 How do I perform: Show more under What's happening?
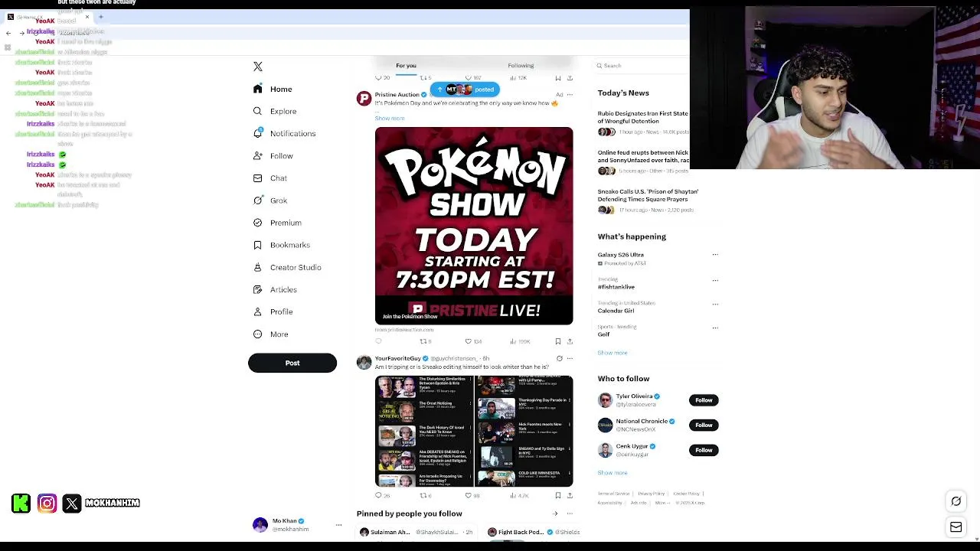click(x=612, y=353)
